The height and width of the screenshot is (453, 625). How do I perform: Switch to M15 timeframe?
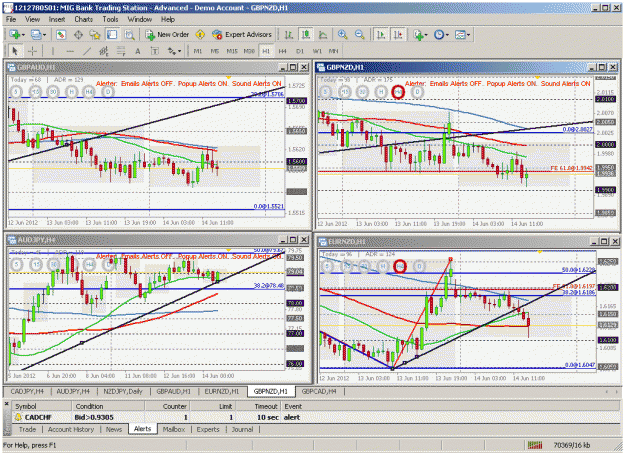point(232,51)
